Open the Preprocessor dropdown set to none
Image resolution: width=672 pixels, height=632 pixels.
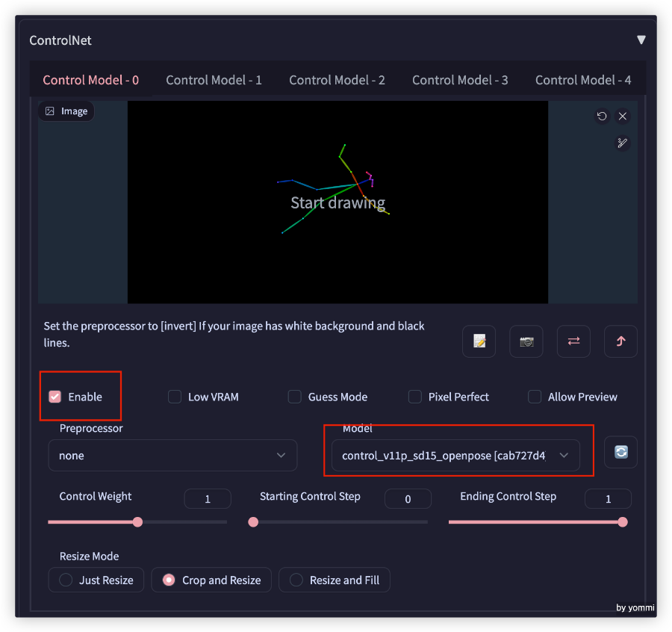pos(172,456)
